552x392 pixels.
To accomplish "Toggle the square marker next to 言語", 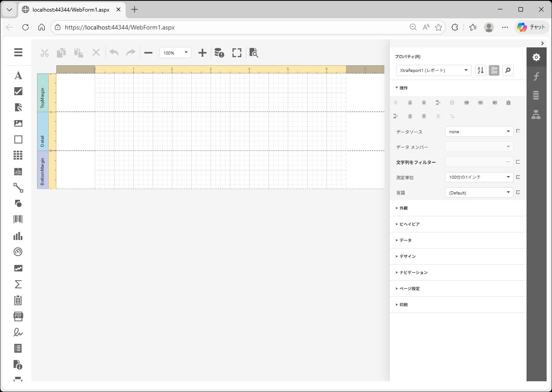I will (518, 192).
